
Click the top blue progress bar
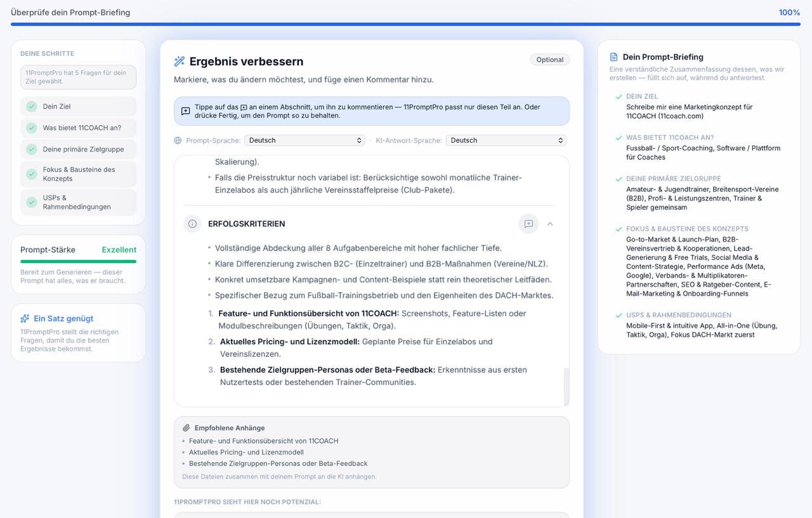(405, 25)
